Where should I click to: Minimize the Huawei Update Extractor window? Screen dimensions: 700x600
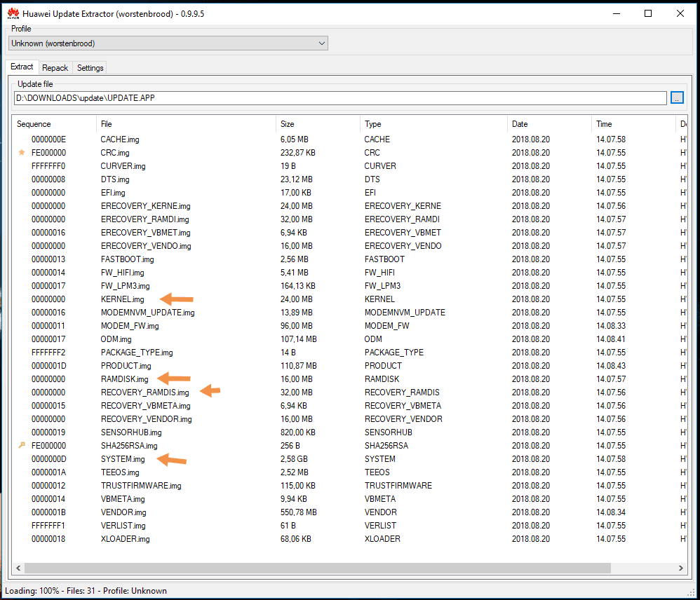tap(617, 14)
